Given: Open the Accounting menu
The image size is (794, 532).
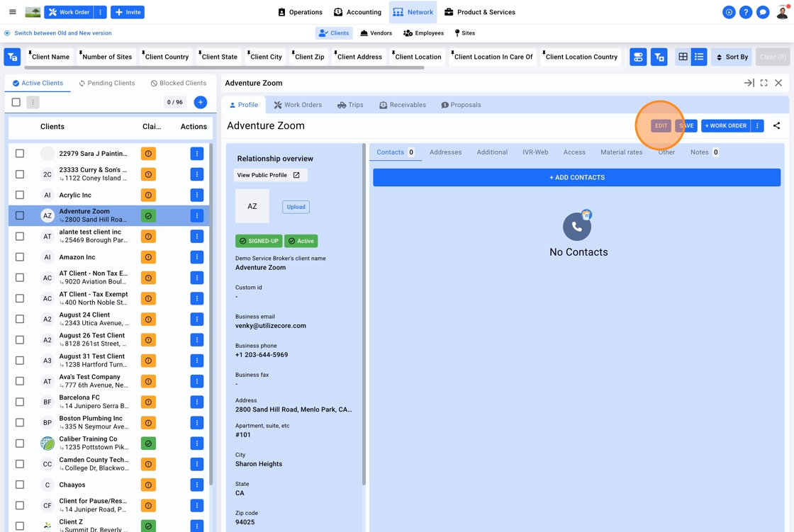Looking at the screenshot, I should [358, 12].
